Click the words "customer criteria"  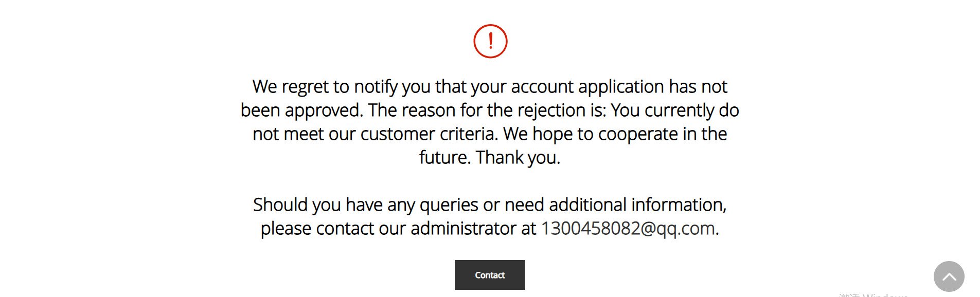click(429, 134)
